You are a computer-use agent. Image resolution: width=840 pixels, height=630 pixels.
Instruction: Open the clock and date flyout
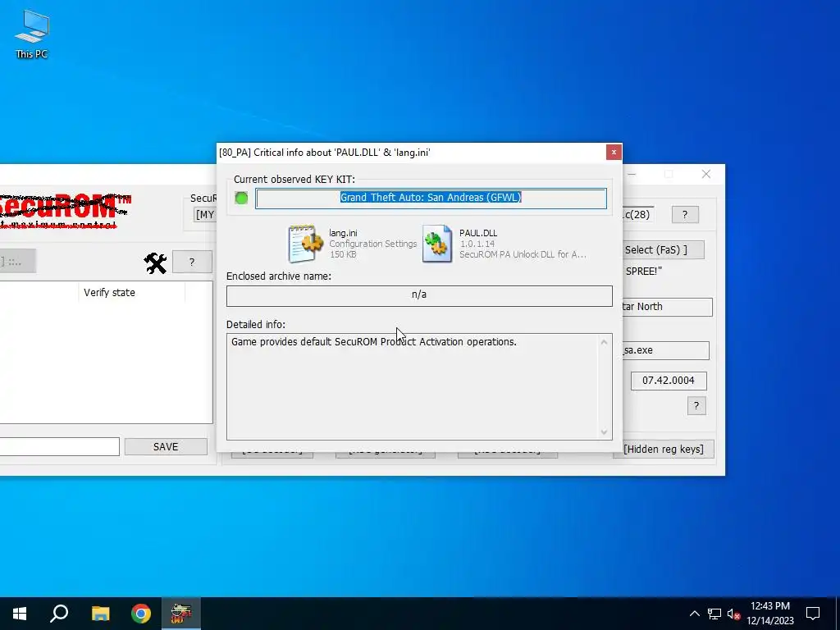tap(770, 614)
